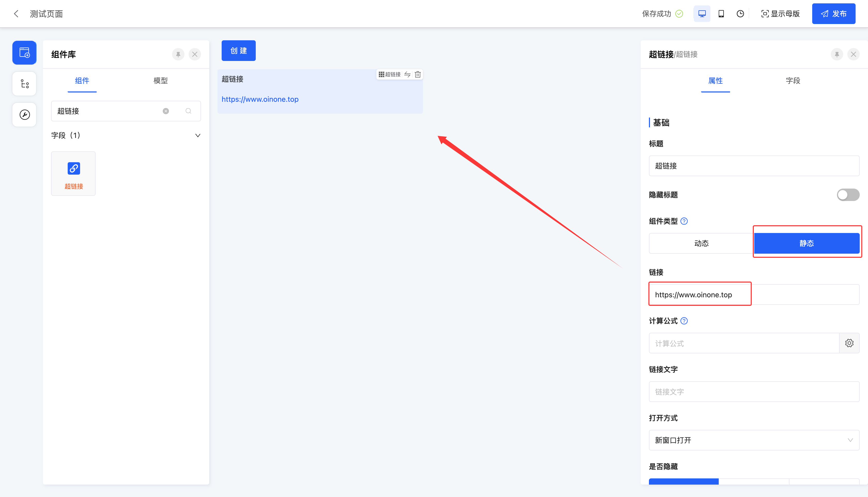This screenshot has width=868, height=497.
Task: Open the page structure tree icon
Action: pyautogui.click(x=24, y=84)
